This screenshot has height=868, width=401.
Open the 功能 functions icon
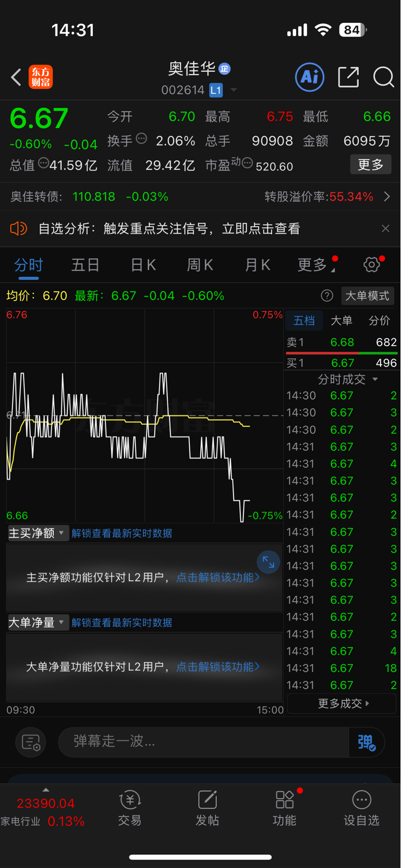click(285, 809)
